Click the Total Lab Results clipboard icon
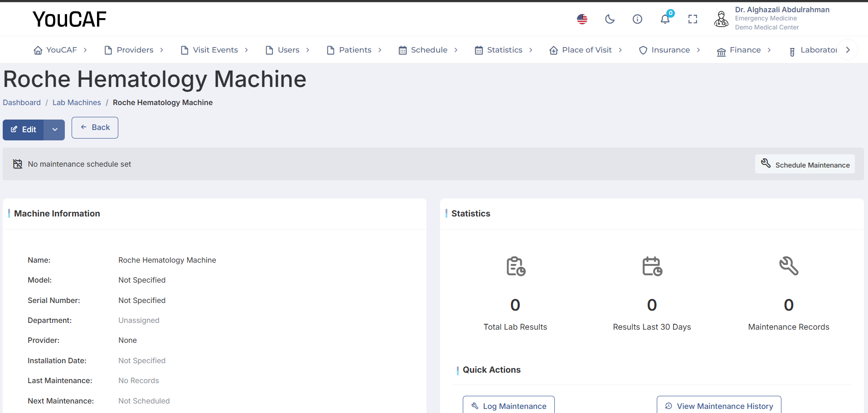This screenshot has height=413, width=868. point(515,266)
